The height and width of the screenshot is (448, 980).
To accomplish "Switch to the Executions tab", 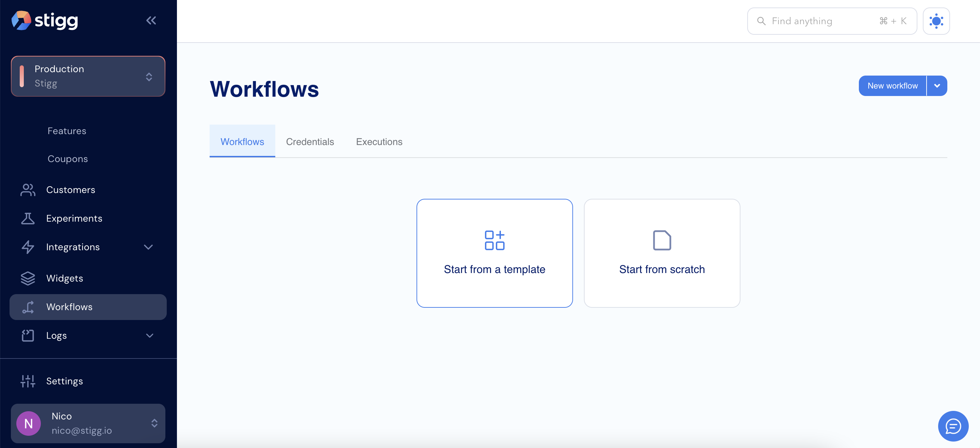I will tap(379, 142).
